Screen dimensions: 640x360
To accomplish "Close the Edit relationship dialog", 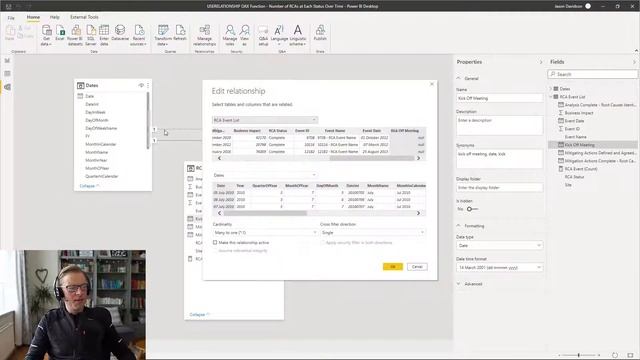I will [432, 84].
